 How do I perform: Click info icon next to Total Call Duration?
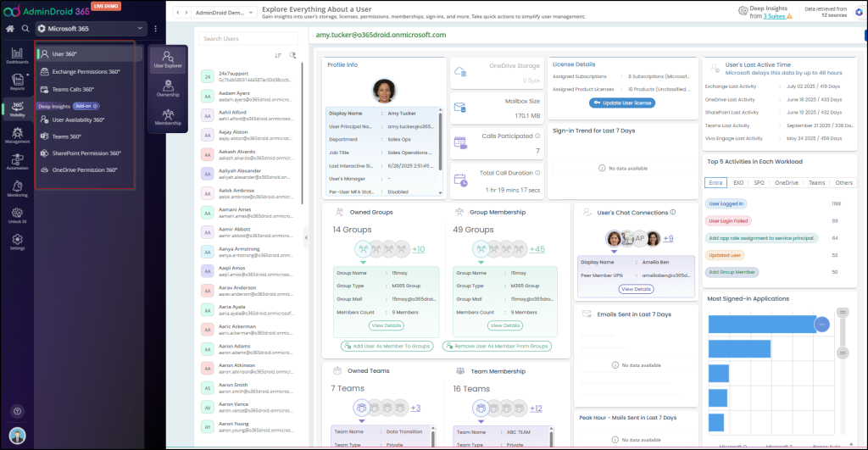(537, 173)
